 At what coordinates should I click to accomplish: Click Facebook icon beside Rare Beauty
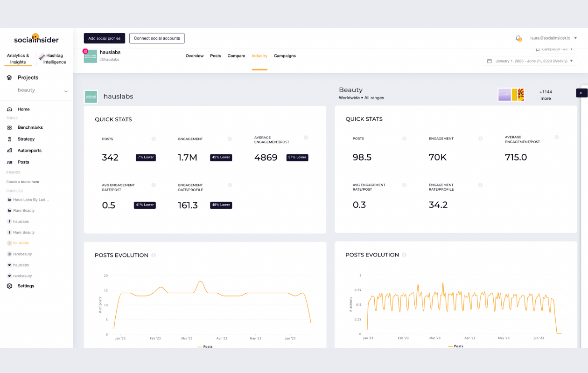click(9, 232)
